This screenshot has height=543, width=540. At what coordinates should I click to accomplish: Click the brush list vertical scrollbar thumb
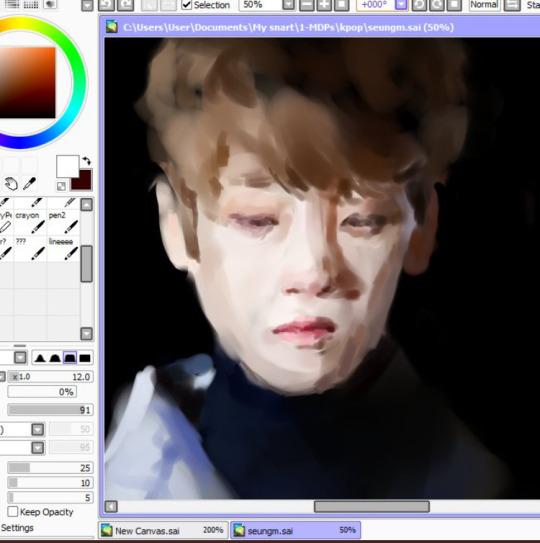click(87, 264)
